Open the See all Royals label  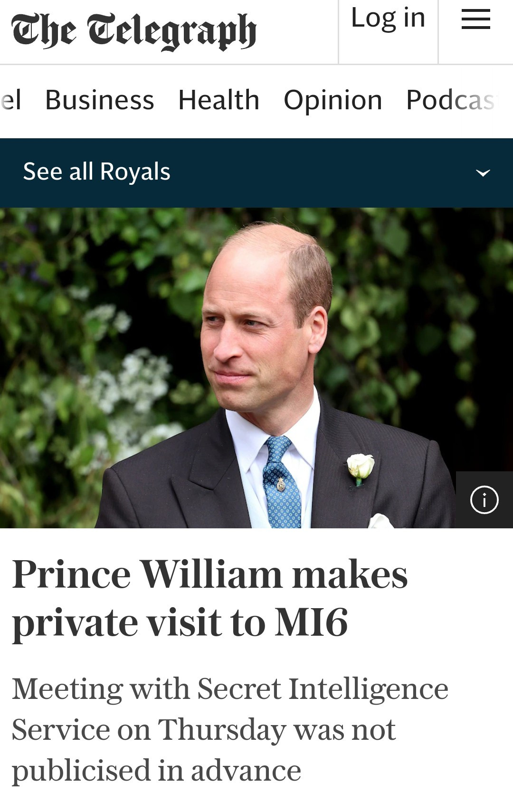click(x=96, y=172)
